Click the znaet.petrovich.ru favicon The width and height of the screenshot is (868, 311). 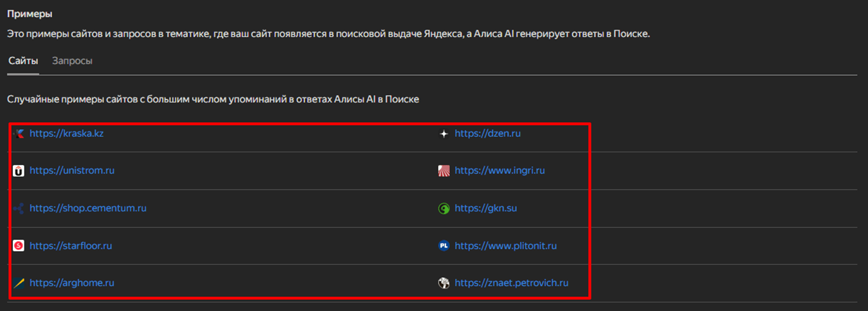point(443,283)
